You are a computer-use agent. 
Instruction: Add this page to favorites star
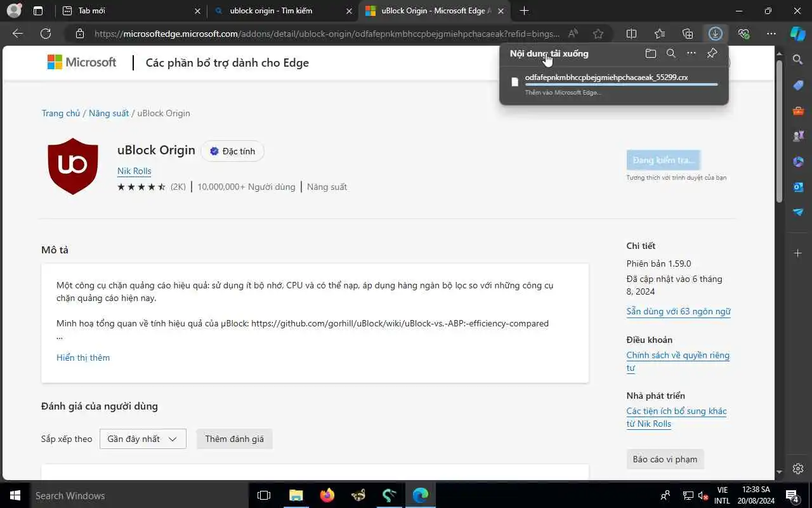pos(598,34)
